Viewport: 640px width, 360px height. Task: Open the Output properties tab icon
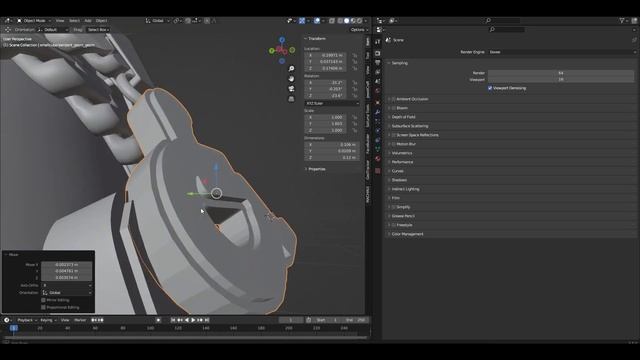[378, 62]
